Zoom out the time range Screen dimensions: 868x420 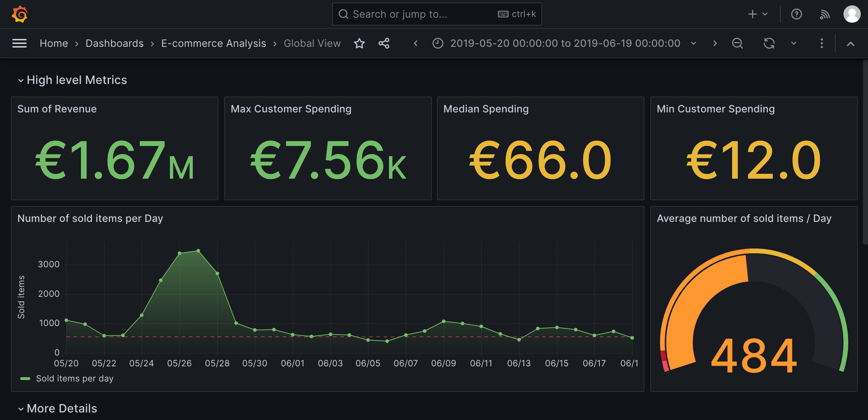[x=737, y=43]
